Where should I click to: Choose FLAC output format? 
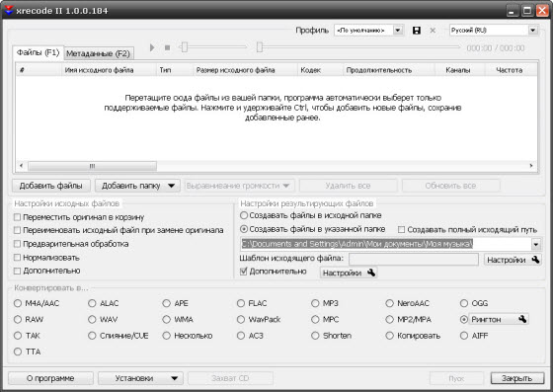click(x=241, y=303)
